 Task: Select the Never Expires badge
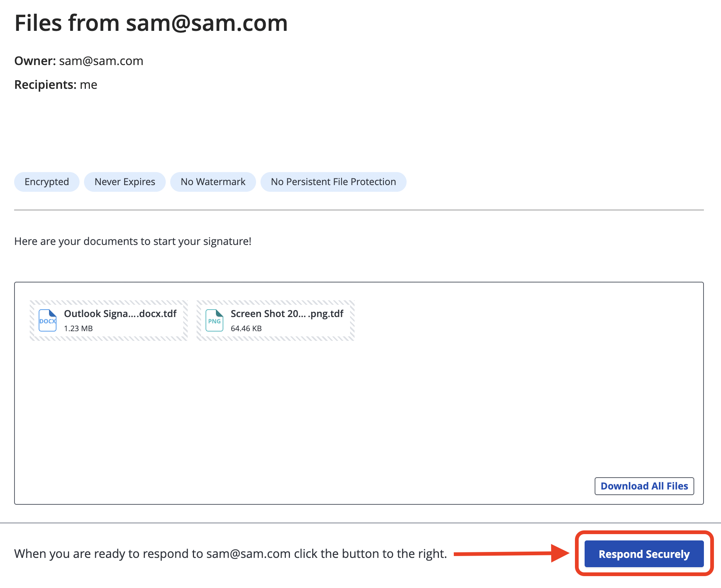125,182
